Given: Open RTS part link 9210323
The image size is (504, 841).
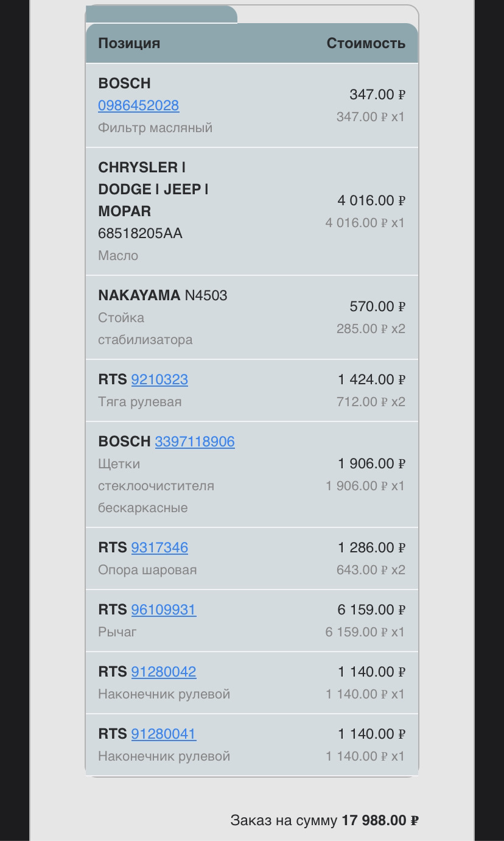Looking at the screenshot, I should click(x=159, y=379).
